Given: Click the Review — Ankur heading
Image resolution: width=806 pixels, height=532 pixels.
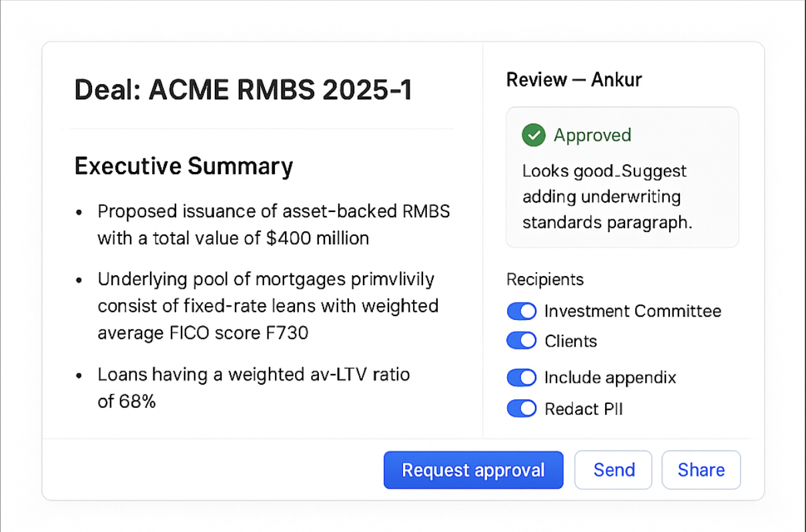Looking at the screenshot, I should pos(574,80).
